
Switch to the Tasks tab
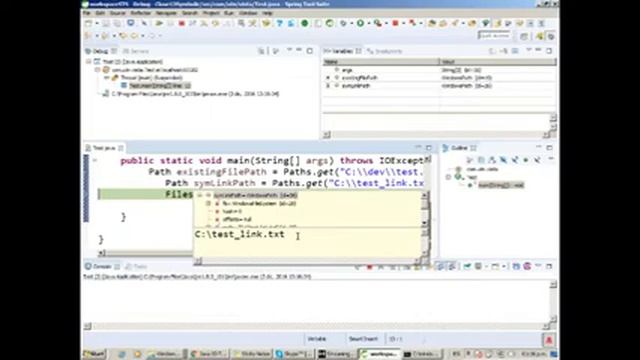[136, 267]
